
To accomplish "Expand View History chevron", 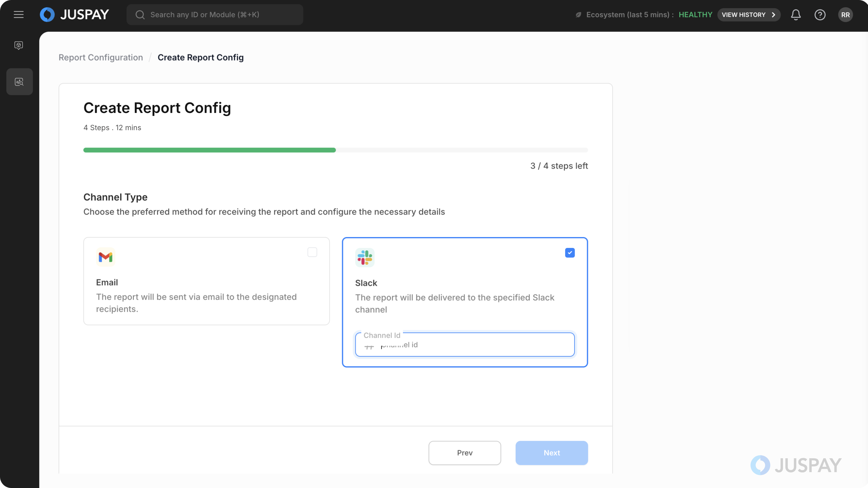I will point(774,15).
